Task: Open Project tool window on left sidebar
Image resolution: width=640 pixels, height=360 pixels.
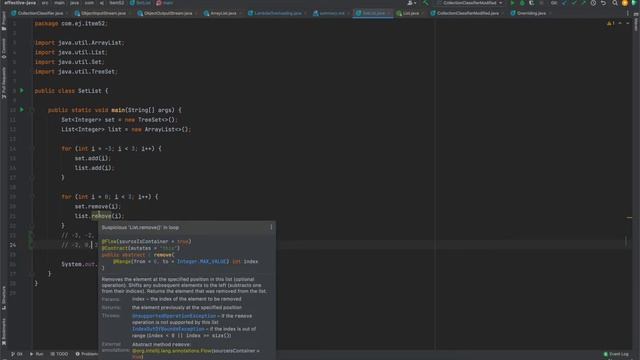Action: coord(4,21)
